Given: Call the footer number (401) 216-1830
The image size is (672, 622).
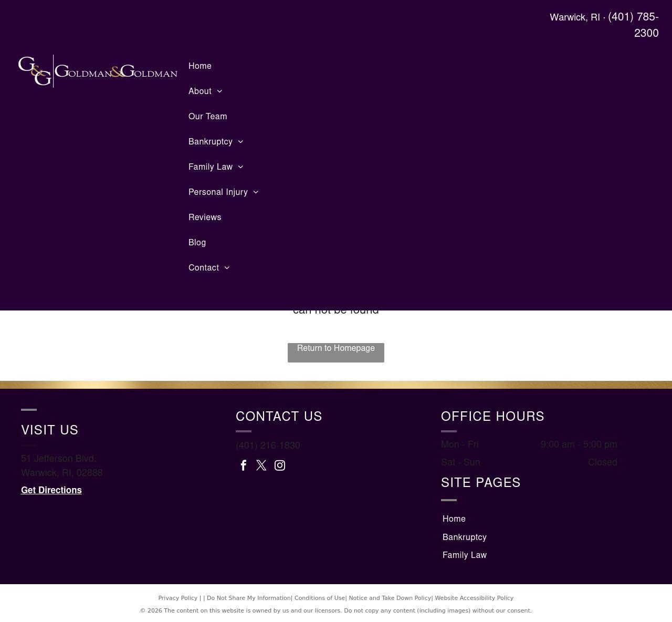Looking at the screenshot, I should [x=268, y=445].
